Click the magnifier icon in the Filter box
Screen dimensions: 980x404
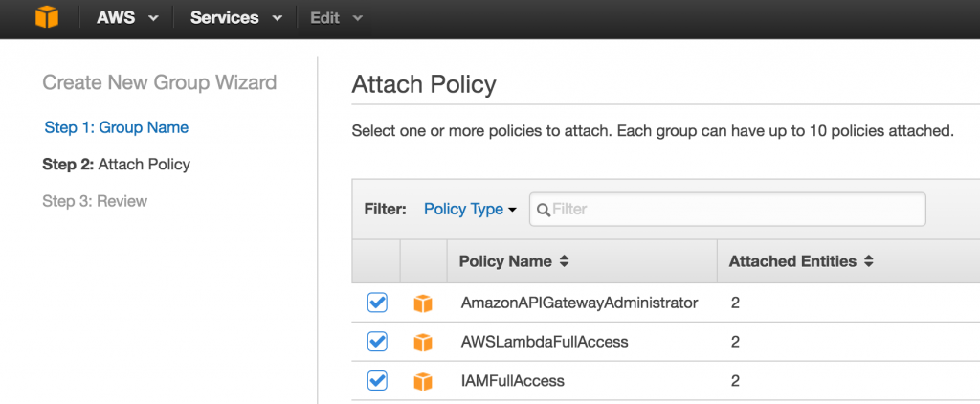tap(544, 210)
